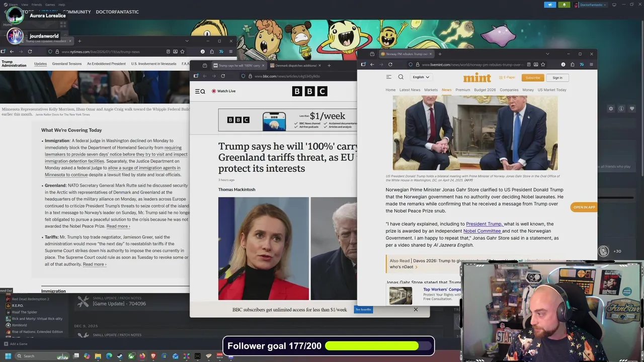Open DOCTORFANTASTIC profile menu in Steam
This screenshot has width=644, height=362.
117,12
